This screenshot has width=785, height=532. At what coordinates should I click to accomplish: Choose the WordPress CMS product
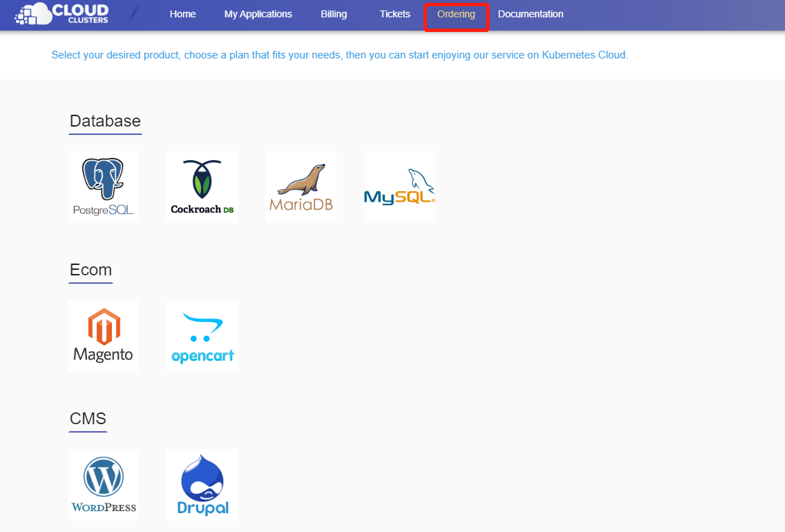(x=104, y=484)
